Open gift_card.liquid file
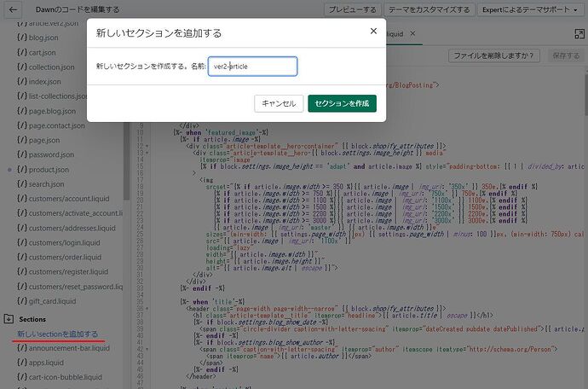The height and width of the screenshot is (389, 588). 52,301
